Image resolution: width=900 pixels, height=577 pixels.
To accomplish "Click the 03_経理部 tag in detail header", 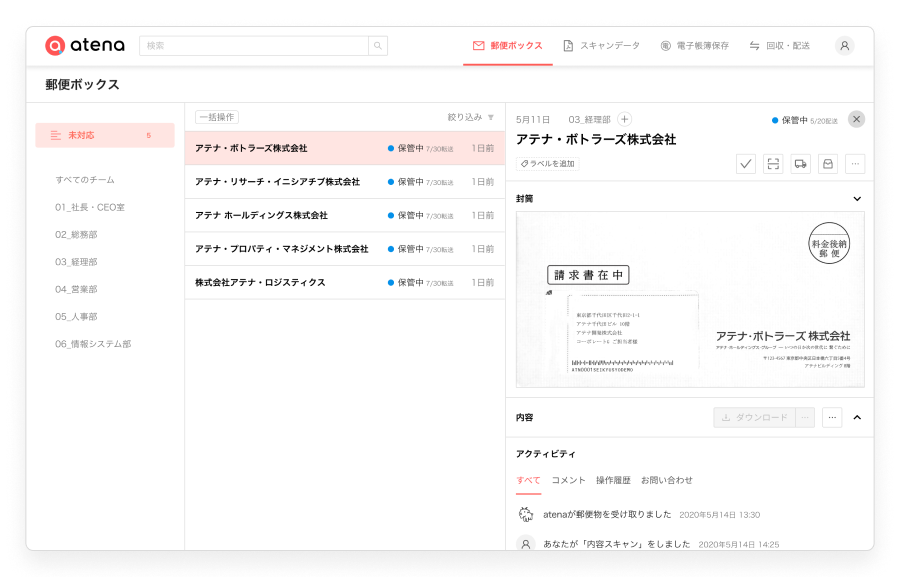I will (589, 119).
